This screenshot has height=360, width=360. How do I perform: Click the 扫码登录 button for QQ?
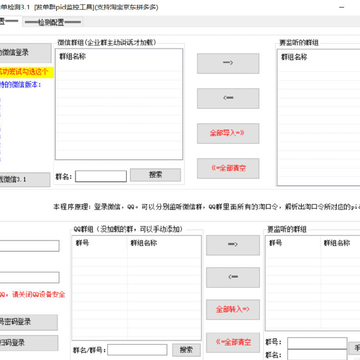[28, 343]
